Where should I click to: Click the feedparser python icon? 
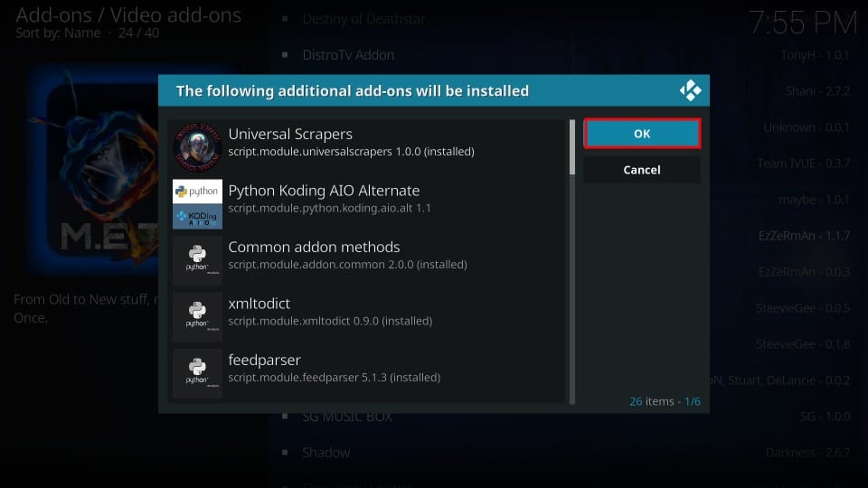[197, 373]
